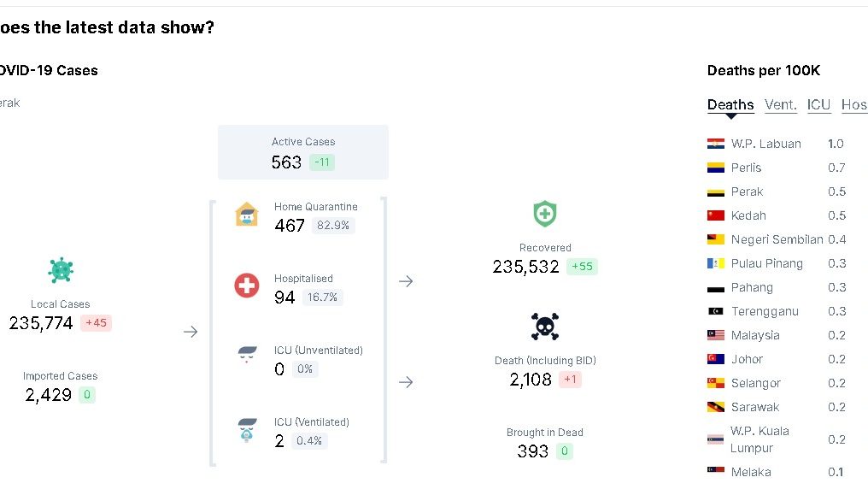This screenshot has width=868, height=489.
Task: Click the green virus Local Cases icon
Action: pyautogui.click(x=61, y=271)
